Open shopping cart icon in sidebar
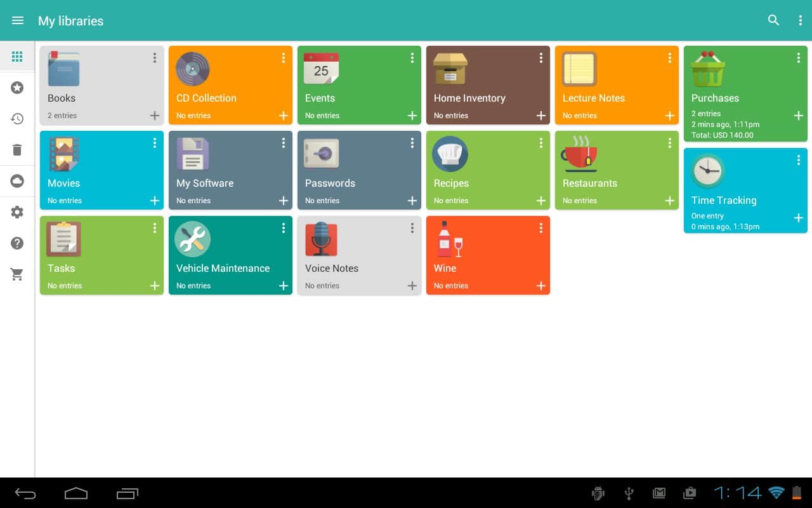The image size is (812, 508). (x=17, y=274)
